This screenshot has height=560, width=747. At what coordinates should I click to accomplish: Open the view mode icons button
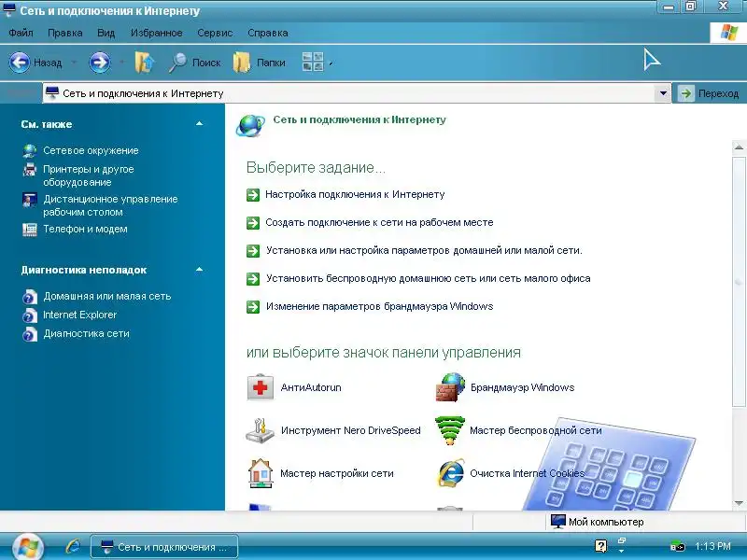pyautogui.click(x=313, y=62)
